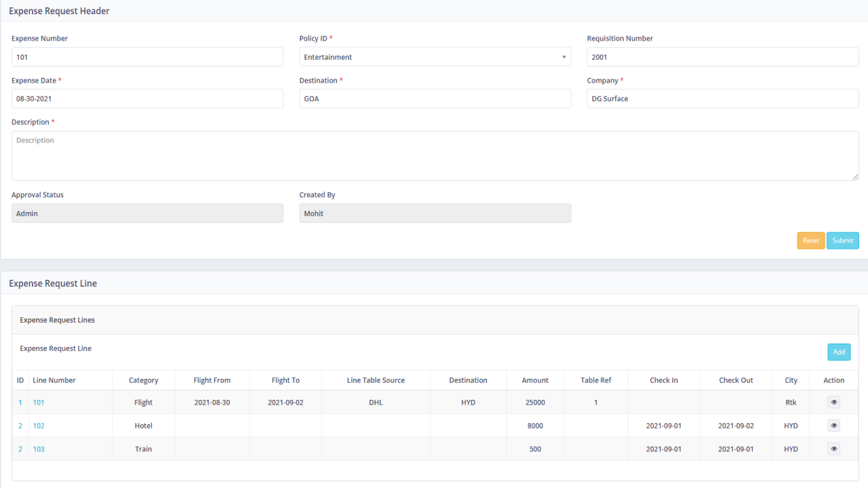The image size is (868, 488).
Task: Click the Description text area
Action: [435, 156]
